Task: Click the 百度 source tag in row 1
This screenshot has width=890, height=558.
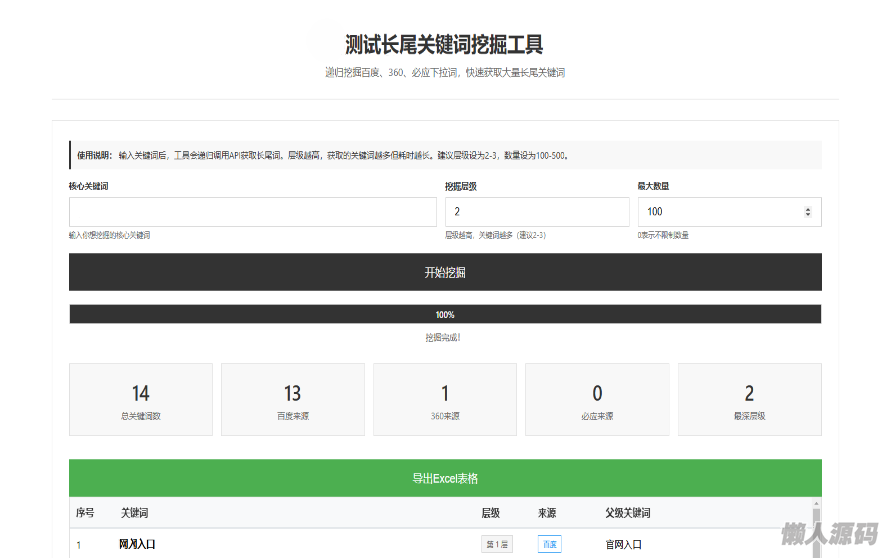Action: click(x=550, y=545)
